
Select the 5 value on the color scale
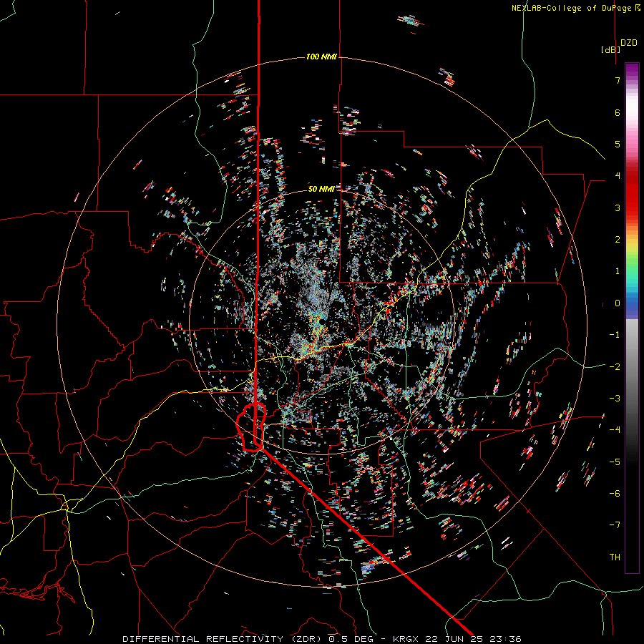[618, 144]
